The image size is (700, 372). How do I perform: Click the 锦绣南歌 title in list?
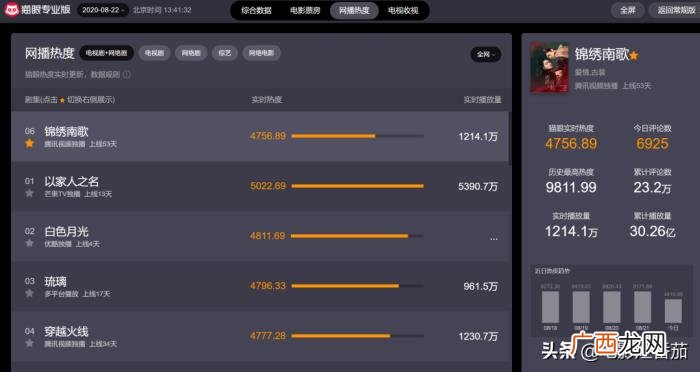point(66,131)
